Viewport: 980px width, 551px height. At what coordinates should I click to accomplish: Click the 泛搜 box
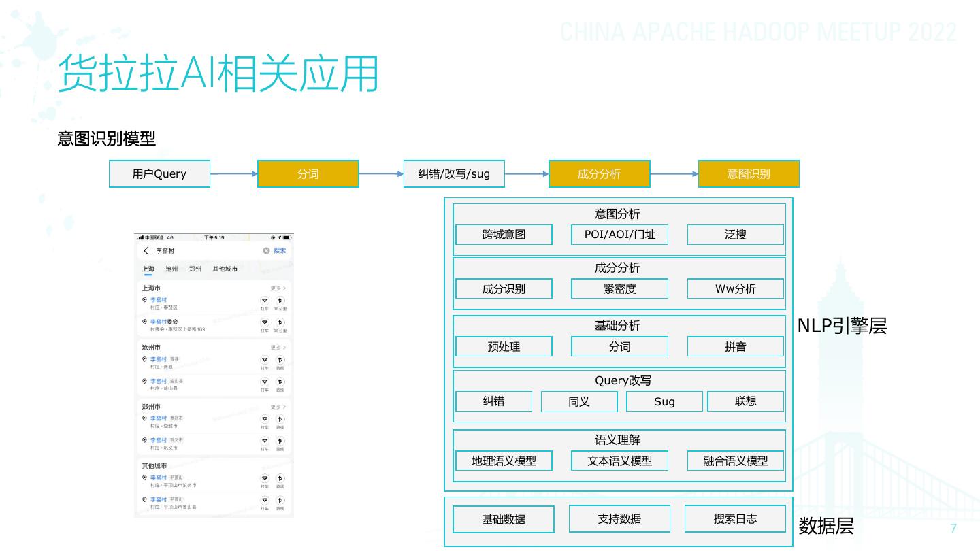[736, 235]
